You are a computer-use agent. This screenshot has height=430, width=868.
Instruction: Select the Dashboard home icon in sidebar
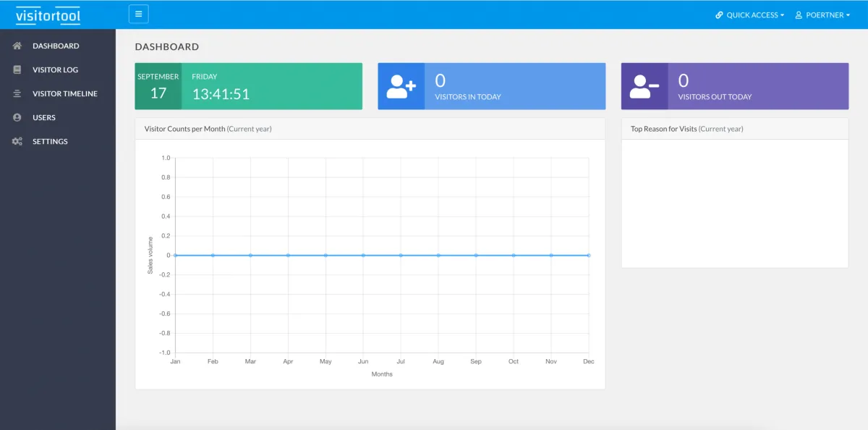pyautogui.click(x=17, y=45)
